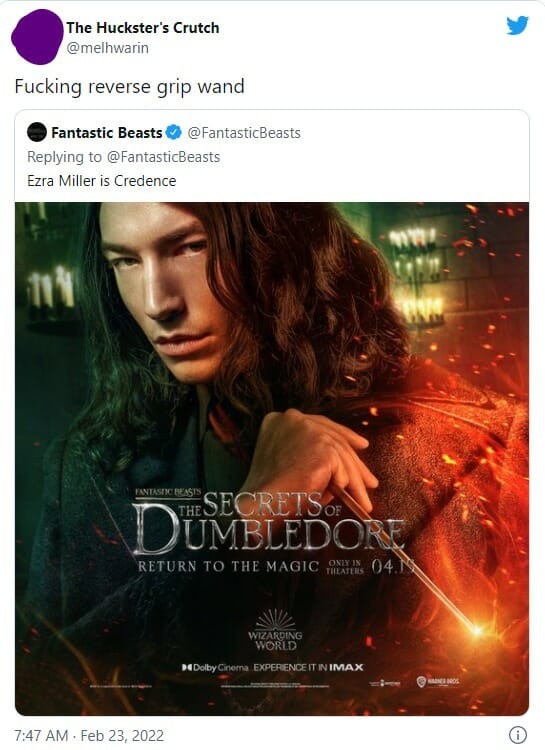The height and width of the screenshot is (750, 545).
Task: Click the Dolby Cinema logo on the poster
Action: point(215,667)
